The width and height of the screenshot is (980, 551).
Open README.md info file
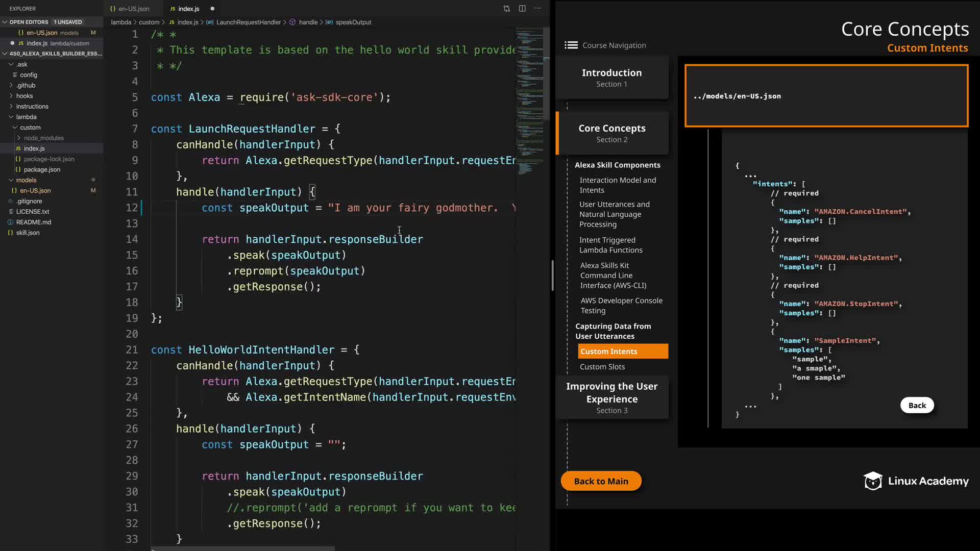coord(34,222)
